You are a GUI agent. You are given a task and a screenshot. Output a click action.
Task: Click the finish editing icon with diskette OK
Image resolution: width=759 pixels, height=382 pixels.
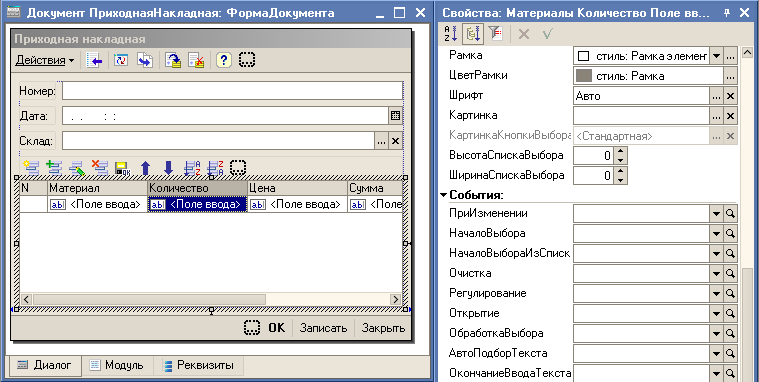pyautogui.click(x=122, y=168)
